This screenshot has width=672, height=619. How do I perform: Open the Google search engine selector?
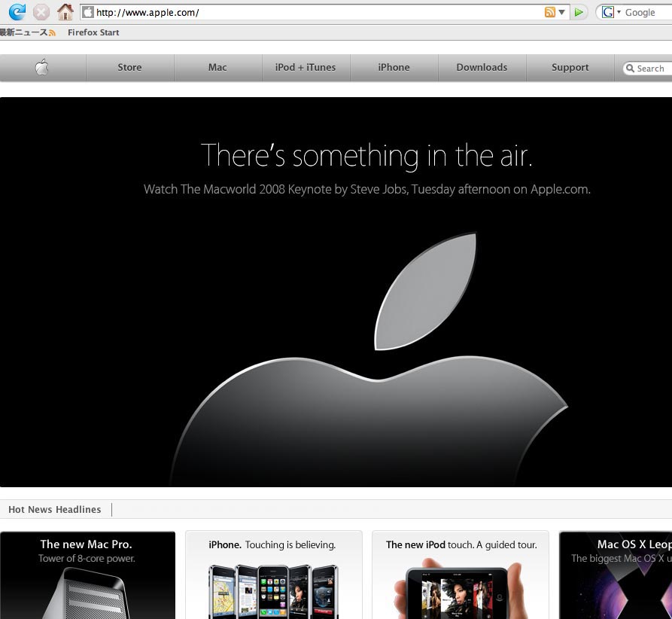[611, 12]
